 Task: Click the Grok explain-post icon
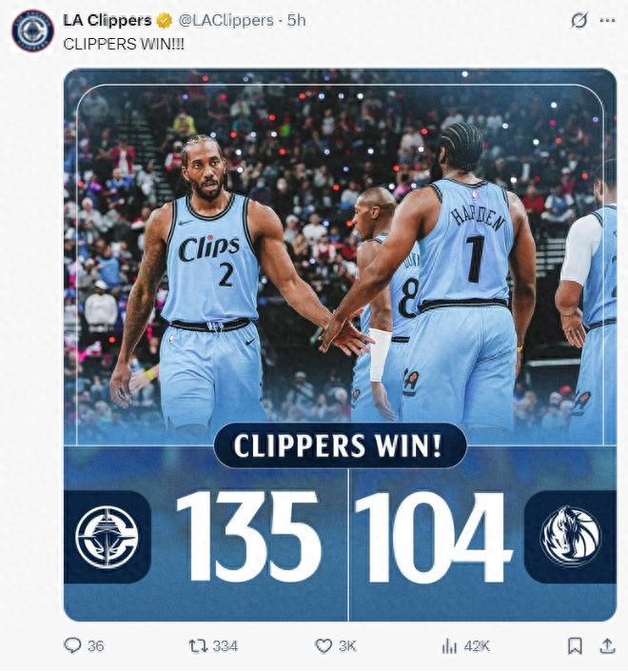[579, 20]
